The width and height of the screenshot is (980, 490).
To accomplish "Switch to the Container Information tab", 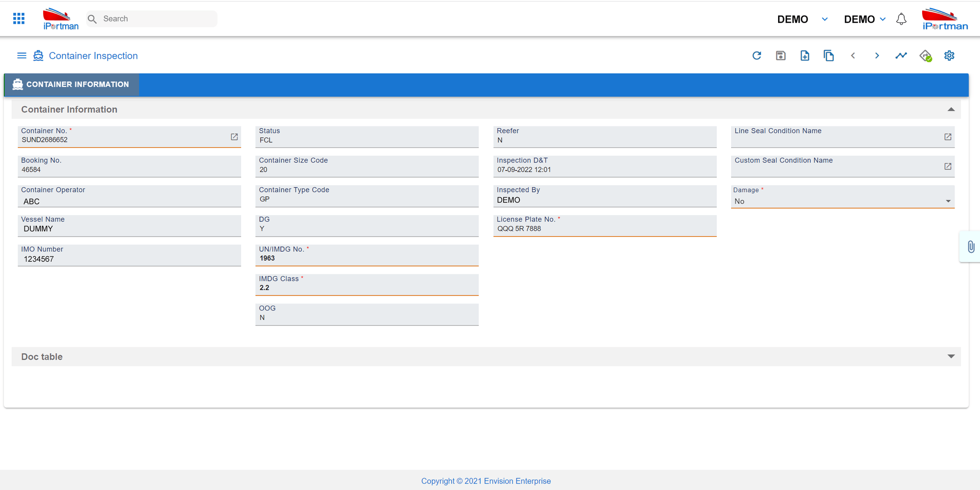I will [x=71, y=84].
